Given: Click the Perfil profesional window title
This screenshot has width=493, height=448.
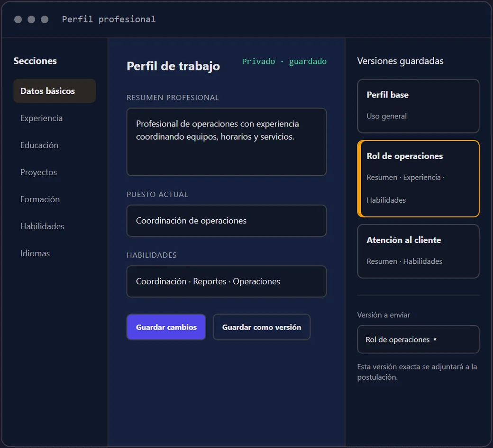Looking at the screenshot, I should click(109, 19).
